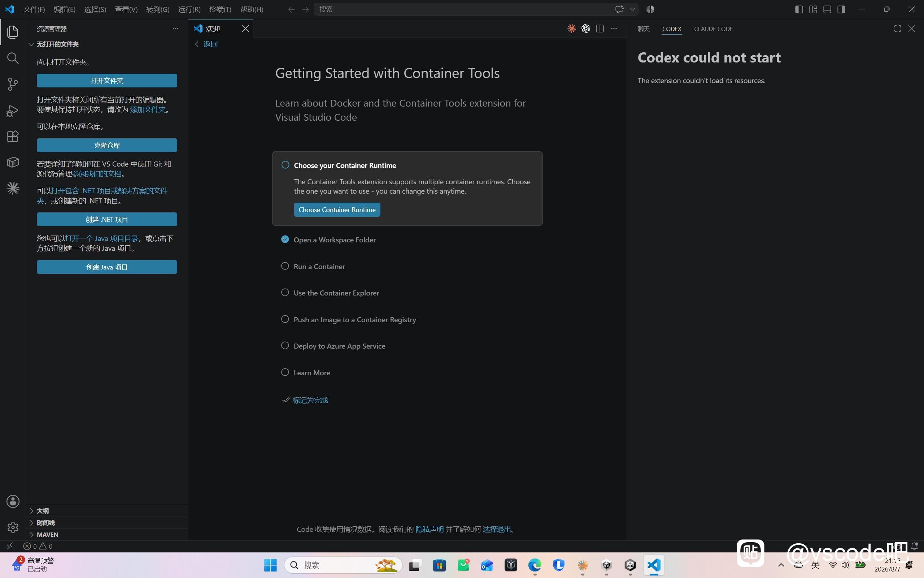This screenshot has width=924, height=578.
Task: Open the 终端(T) menu
Action: pyautogui.click(x=220, y=9)
